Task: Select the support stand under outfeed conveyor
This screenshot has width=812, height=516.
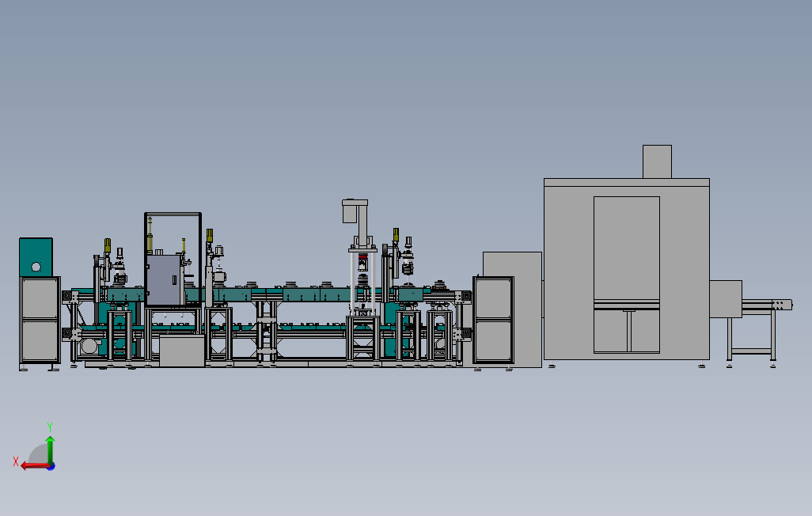Action: [751, 338]
